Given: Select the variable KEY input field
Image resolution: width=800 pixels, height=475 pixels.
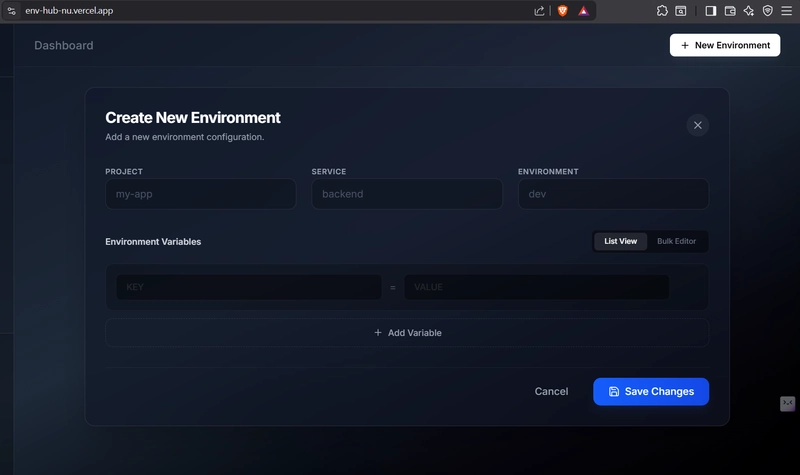Looking at the screenshot, I should pos(248,287).
